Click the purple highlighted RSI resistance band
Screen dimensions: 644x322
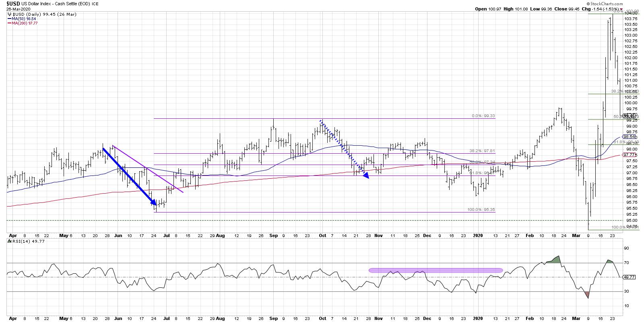[436, 270]
